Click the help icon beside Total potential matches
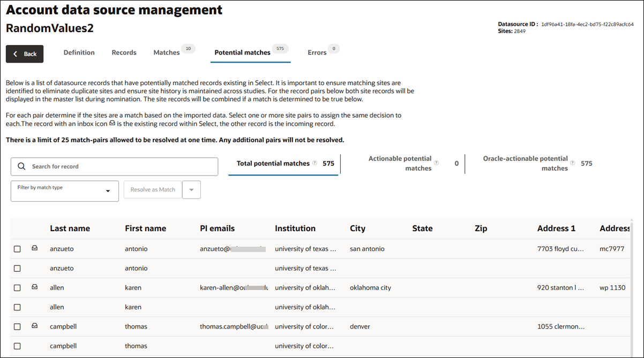 (x=315, y=163)
